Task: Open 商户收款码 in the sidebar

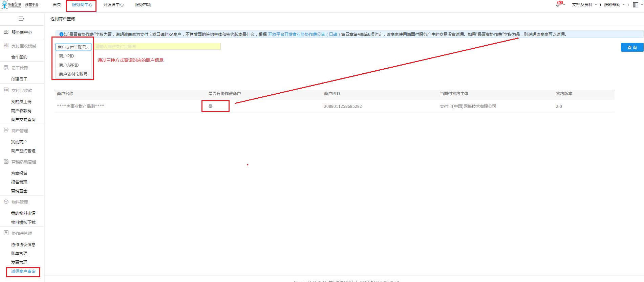Action: point(21,111)
